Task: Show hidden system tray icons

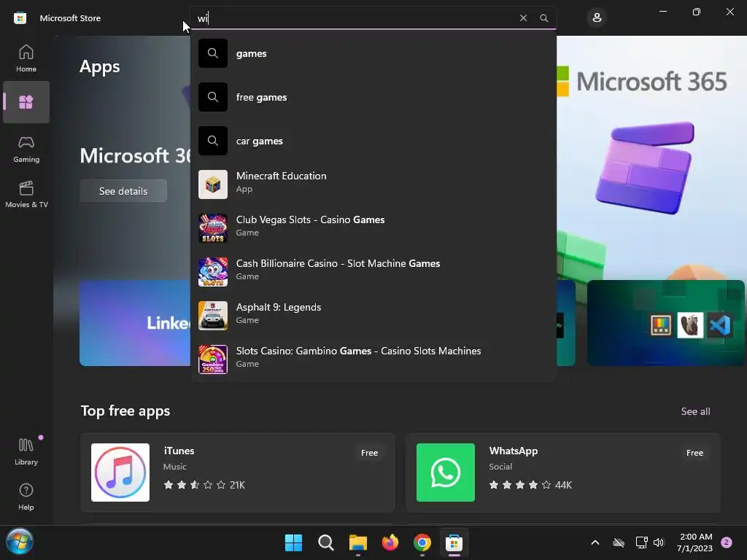Action: [595, 542]
